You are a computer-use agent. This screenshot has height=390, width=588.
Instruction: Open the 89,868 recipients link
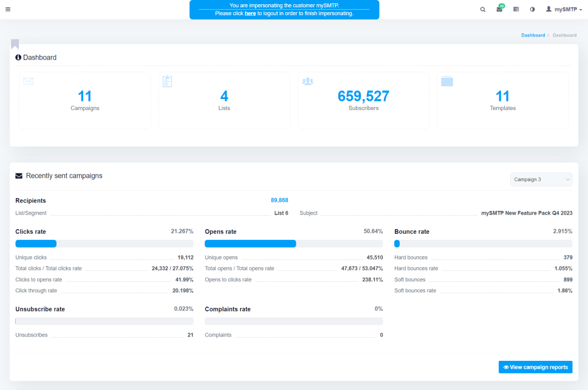tap(279, 200)
